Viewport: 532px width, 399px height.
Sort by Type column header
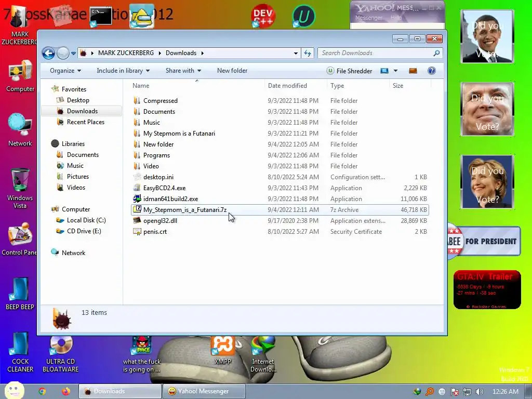pos(358,86)
